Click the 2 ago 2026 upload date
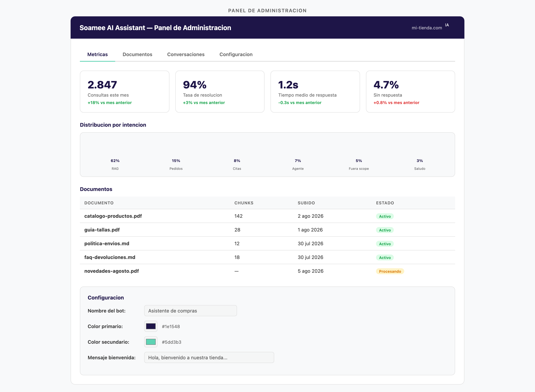The width and height of the screenshot is (535, 392). pos(311,216)
